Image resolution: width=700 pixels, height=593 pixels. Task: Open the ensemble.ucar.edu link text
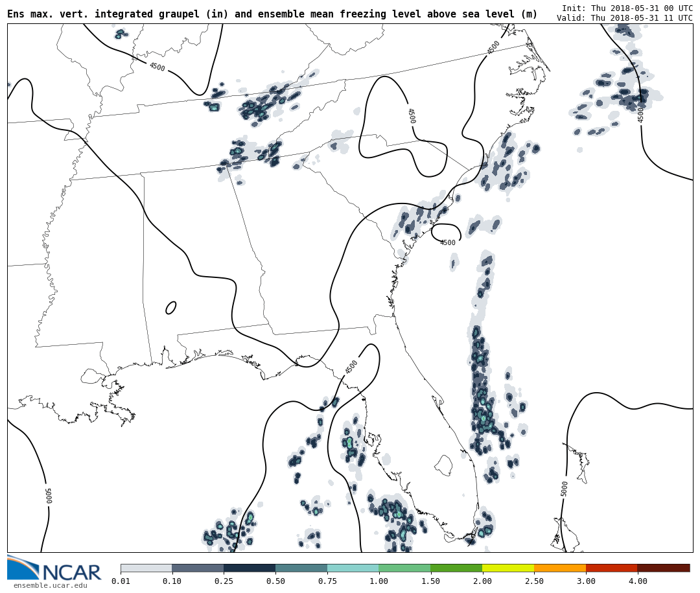coord(51,585)
